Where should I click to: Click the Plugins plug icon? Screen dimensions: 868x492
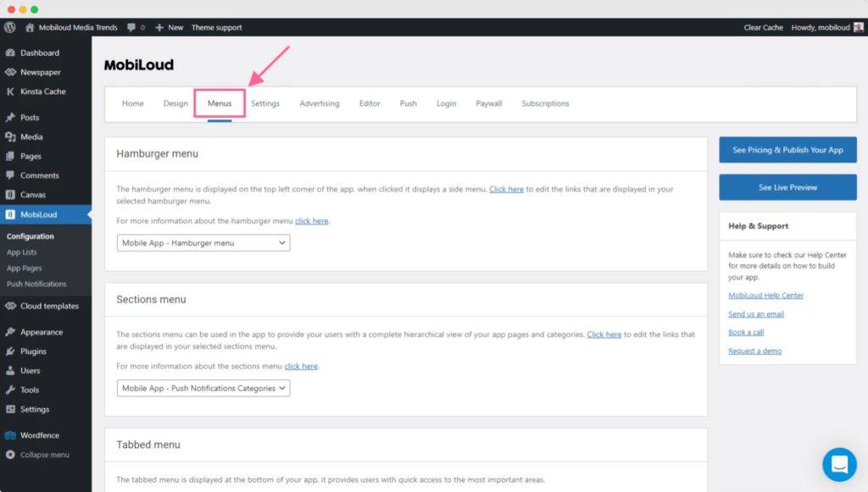pos(10,351)
